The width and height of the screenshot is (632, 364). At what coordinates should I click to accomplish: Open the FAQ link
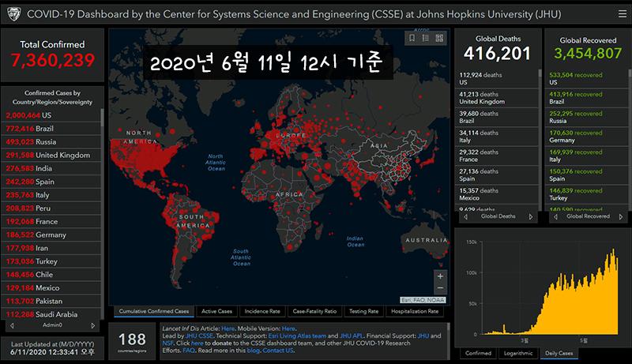point(189,351)
